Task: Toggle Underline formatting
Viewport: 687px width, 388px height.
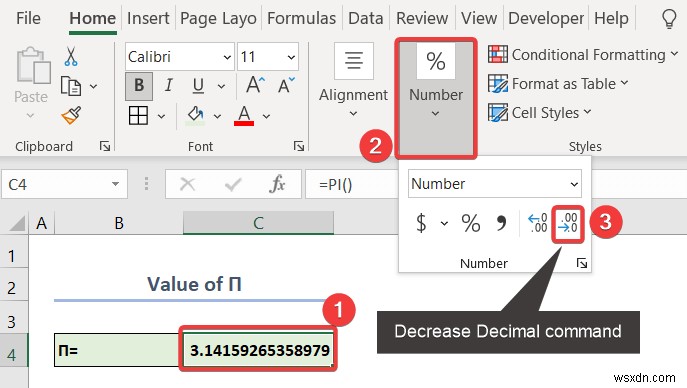Action: [198, 86]
